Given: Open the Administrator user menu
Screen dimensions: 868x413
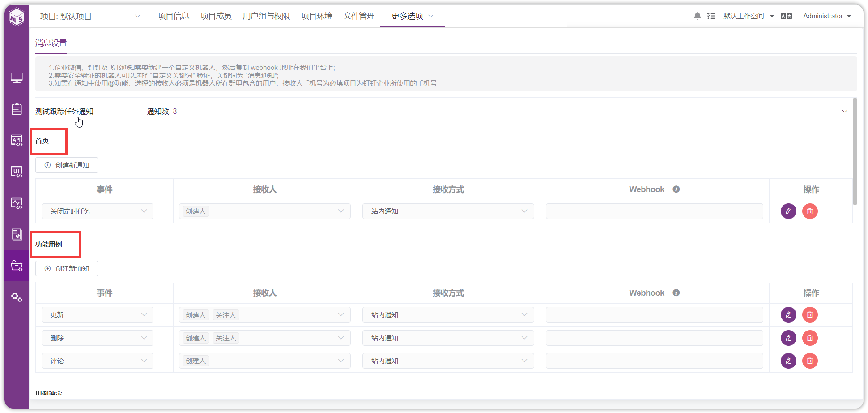Looking at the screenshot, I should click(x=827, y=16).
